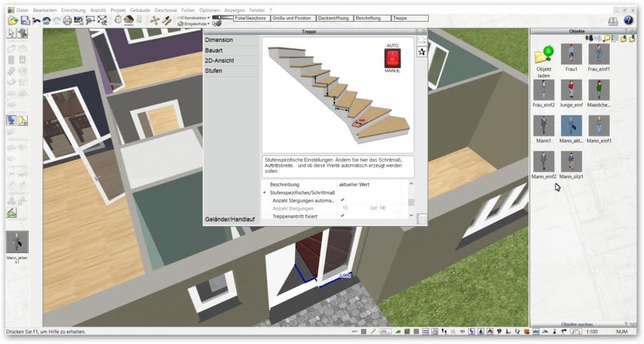
Task: Open the Deckenöffnung tab
Action: tap(334, 18)
